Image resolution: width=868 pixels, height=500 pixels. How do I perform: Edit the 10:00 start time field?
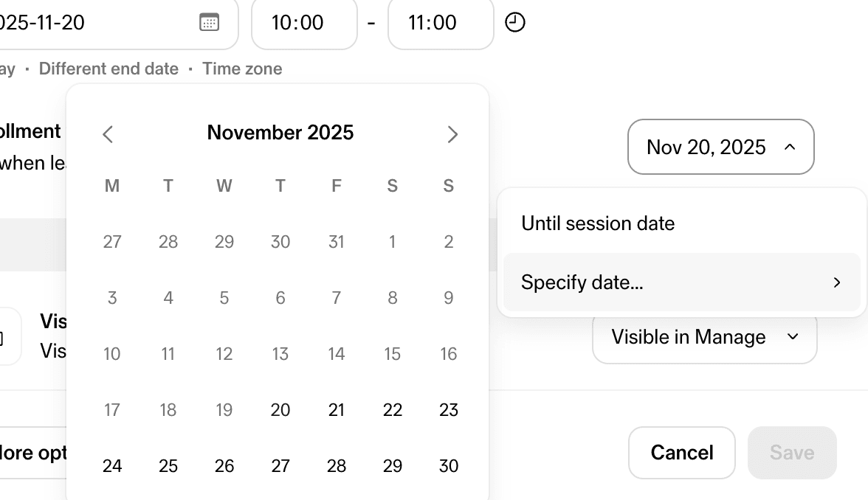coord(304,23)
